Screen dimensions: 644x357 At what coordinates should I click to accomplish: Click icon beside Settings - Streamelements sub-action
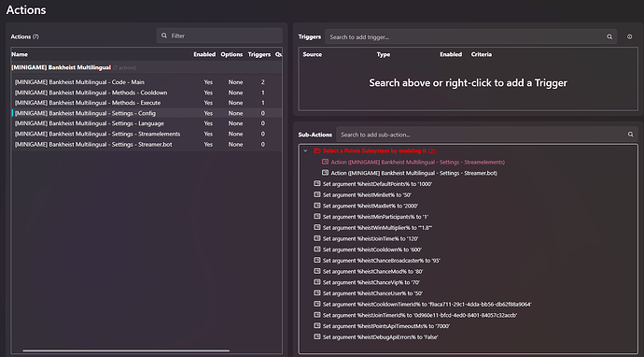pyautogui.click(x=326, y=162)
